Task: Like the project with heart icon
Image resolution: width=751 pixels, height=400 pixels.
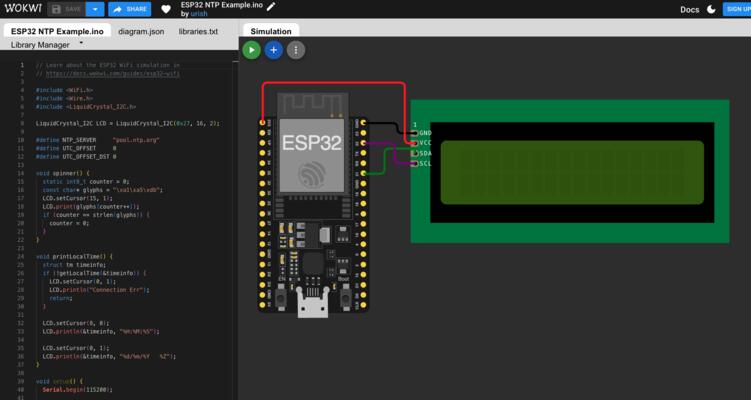Action: [x=166, y=9]
